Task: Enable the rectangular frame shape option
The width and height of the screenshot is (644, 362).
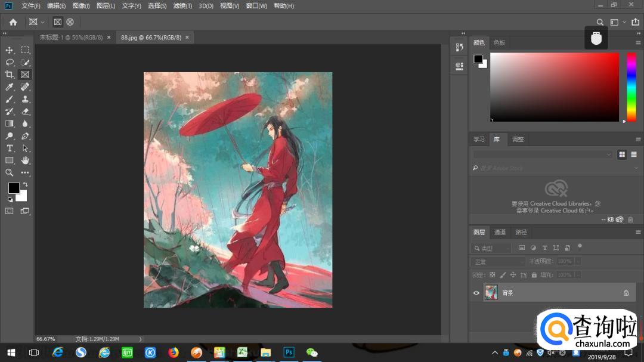Action: pos(57,22)
